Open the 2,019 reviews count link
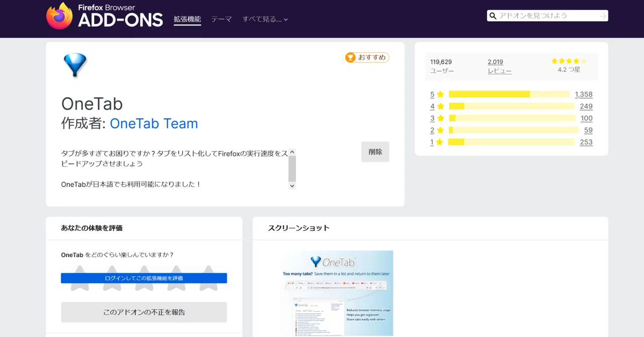This screenshot has height=337, width=644. coord(495,62)
